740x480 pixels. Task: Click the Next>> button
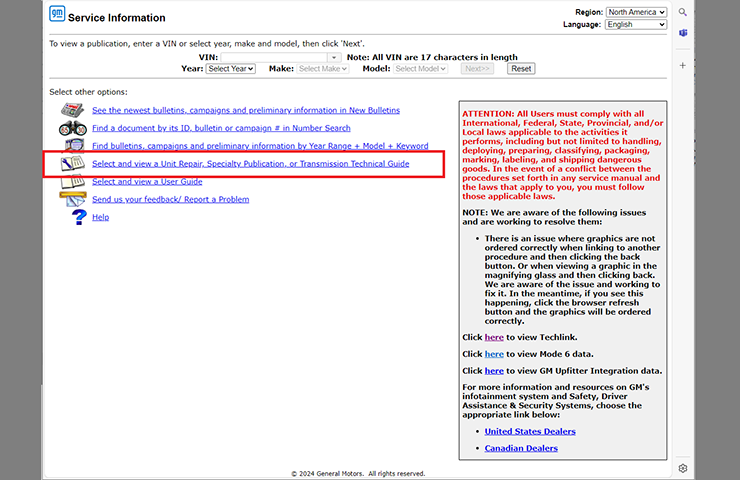coord(477,69)
